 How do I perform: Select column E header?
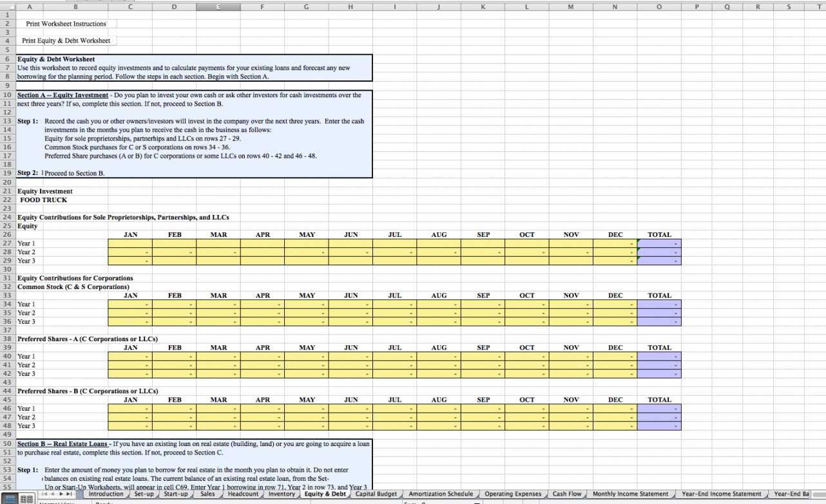click(x=218, y=6)
